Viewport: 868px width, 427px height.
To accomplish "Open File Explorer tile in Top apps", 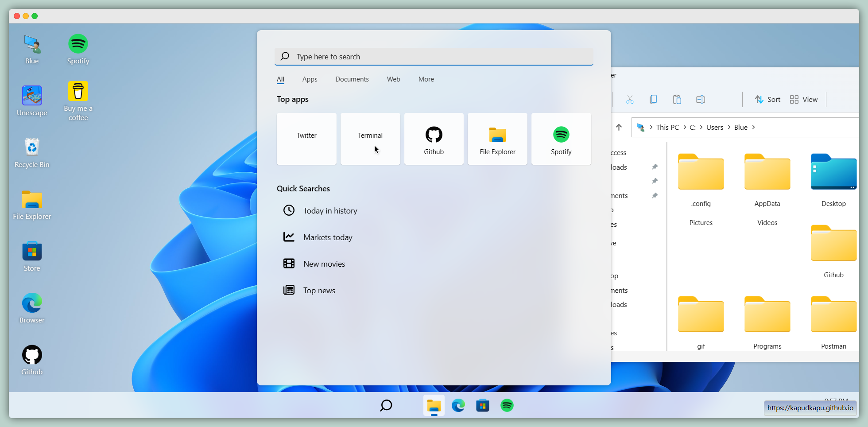I will pos(497,139).
